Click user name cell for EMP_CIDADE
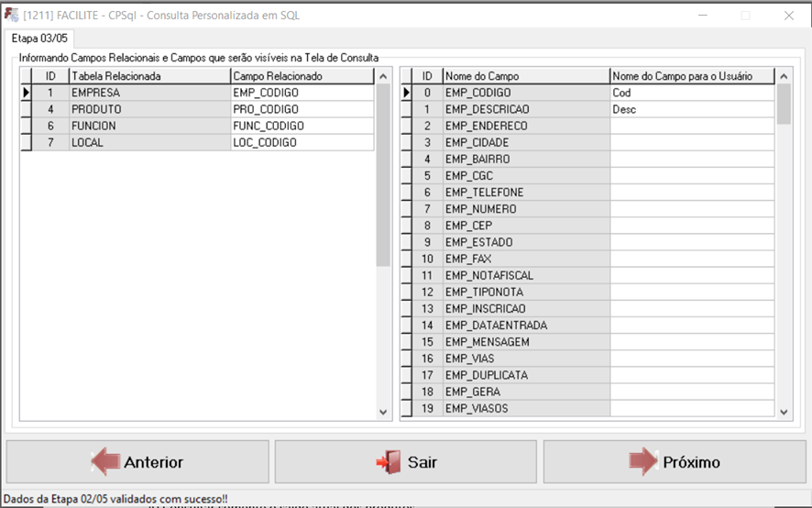This screenshot has width=812, height=508. [x=692, y=142]
